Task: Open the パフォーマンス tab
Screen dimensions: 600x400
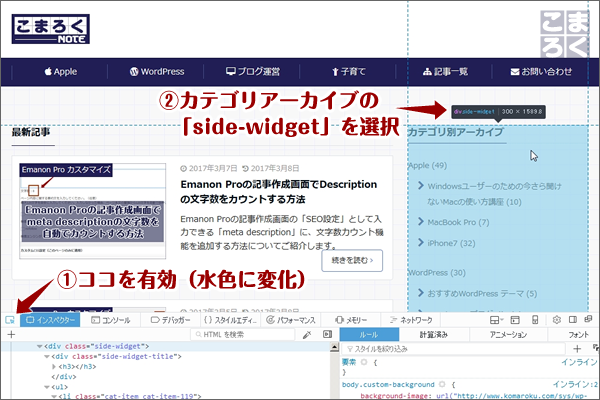Action: 291,320
